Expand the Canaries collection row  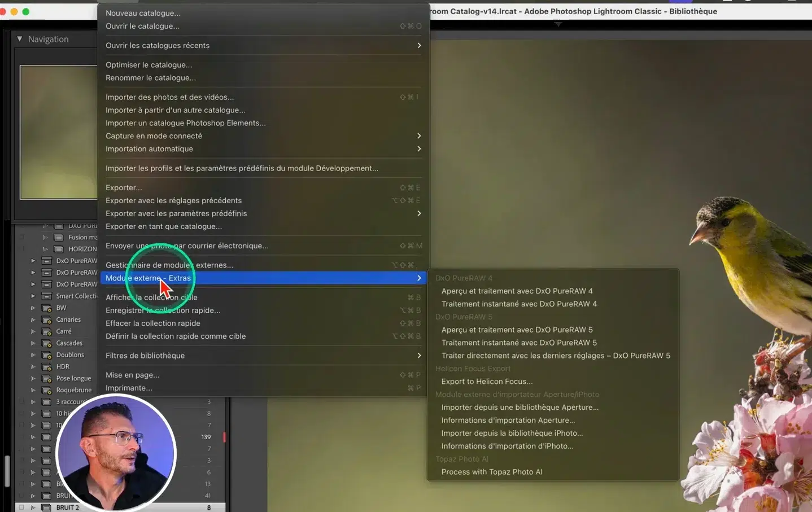(33, 320)
